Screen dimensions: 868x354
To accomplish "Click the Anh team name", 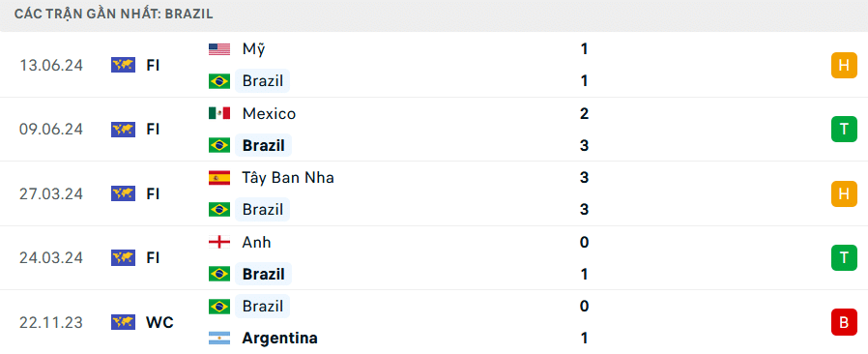I will tap(256, 242).
